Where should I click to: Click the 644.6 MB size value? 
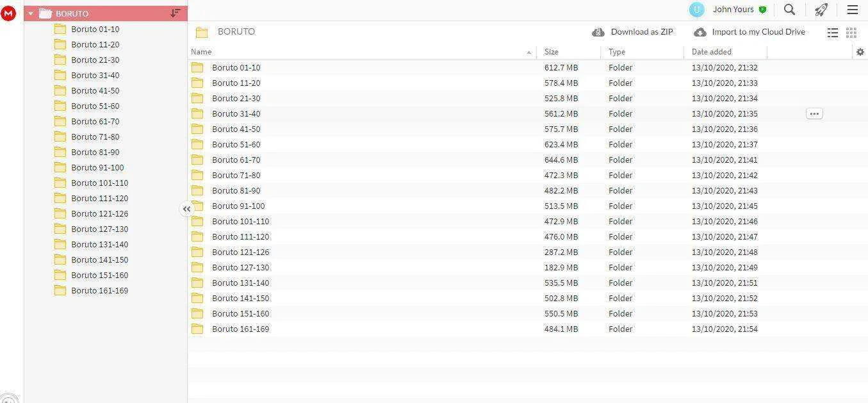click(x=561, y=160)
